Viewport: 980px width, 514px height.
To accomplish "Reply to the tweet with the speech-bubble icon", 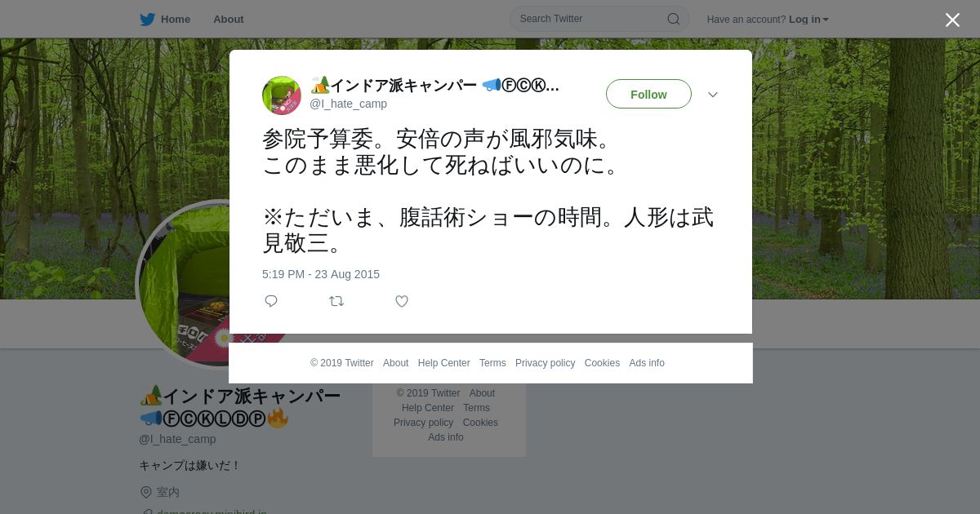I will [x=271, y=301].
